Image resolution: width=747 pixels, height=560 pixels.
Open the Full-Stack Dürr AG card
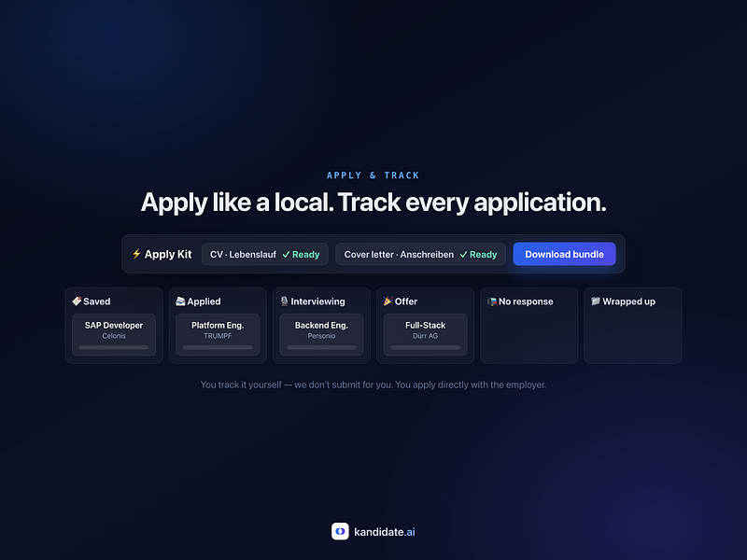[x=426, y=335]
